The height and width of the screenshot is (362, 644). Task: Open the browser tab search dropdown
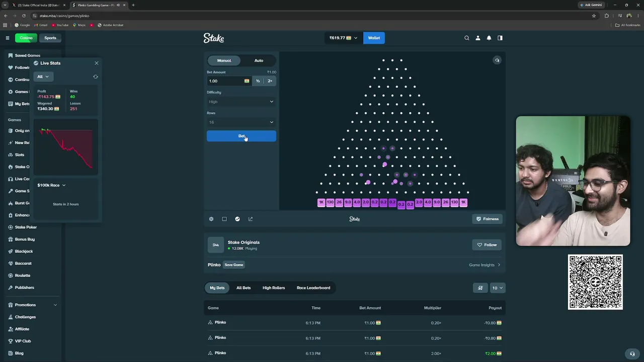(5, 5)
